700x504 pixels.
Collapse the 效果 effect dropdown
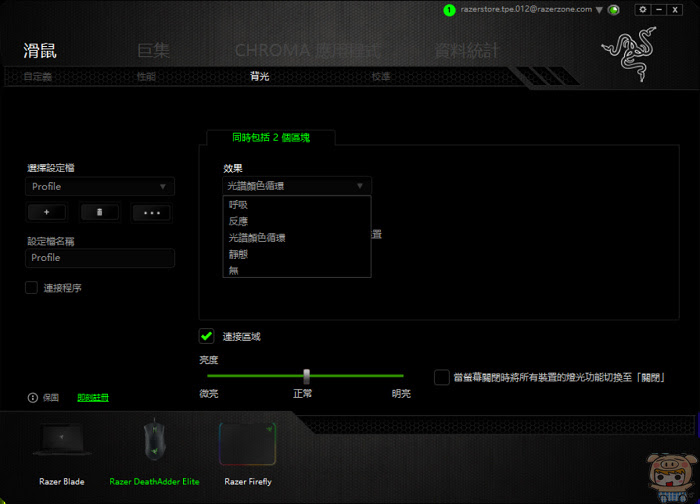(297, 186)
